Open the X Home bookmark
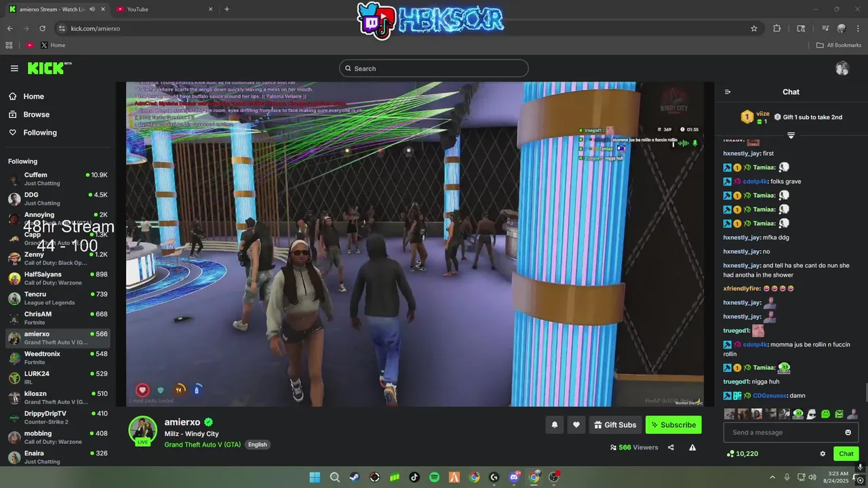This screenshot has height=488, width=868. (x=53, y=45)
